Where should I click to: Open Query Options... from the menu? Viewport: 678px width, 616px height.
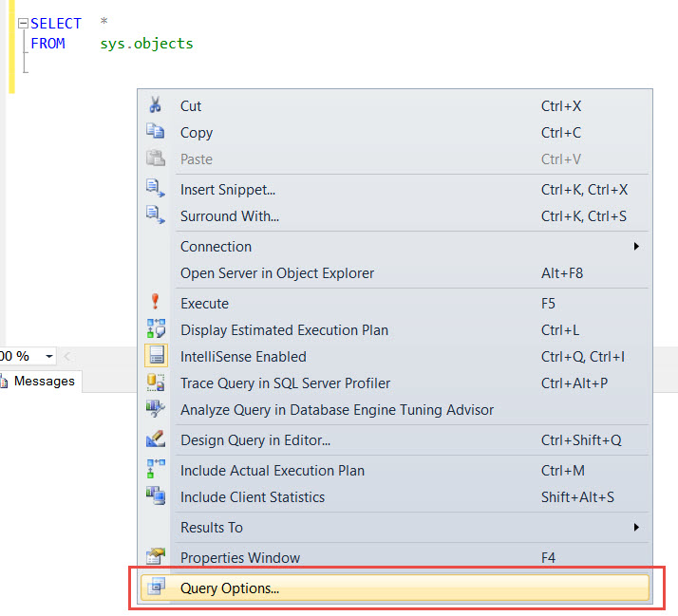[394, 588]
